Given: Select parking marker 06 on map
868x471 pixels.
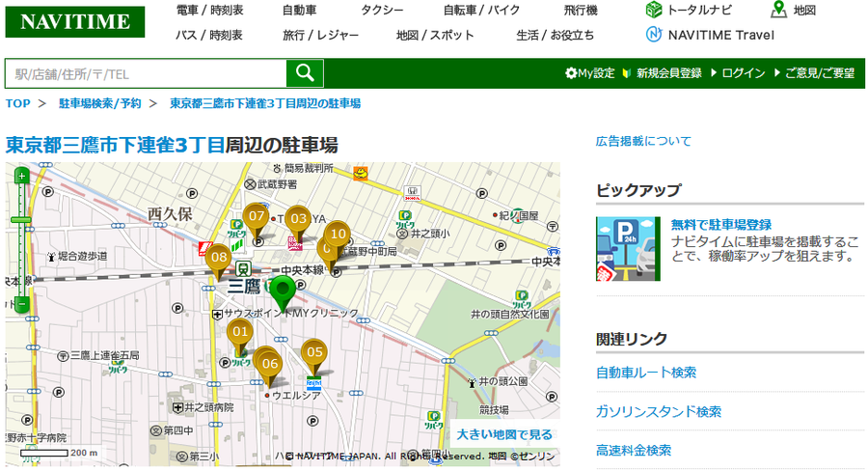Looking at the screenshot, I should (270, 366).
